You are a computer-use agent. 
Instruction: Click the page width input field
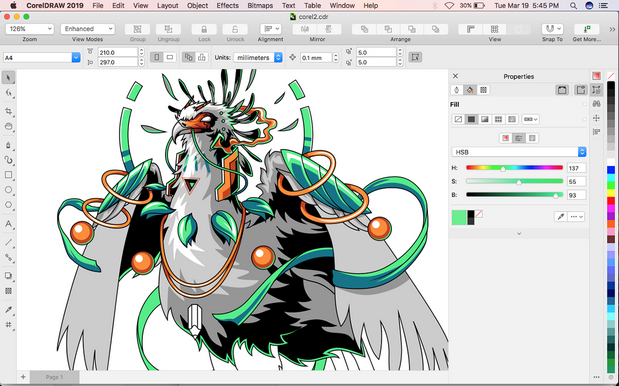click(118, 52)
